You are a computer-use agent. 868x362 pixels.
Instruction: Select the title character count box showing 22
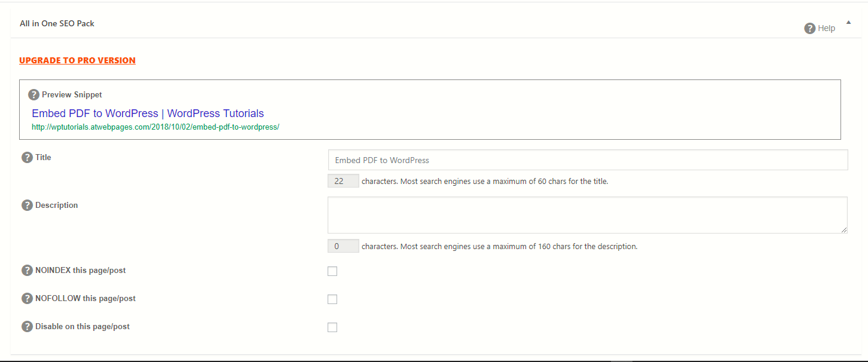point(343,181)
